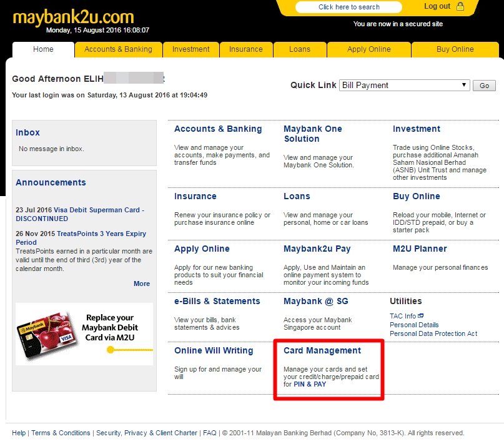The image size is (504, 444).
Task: Click the last login date text
Action: 110,95
